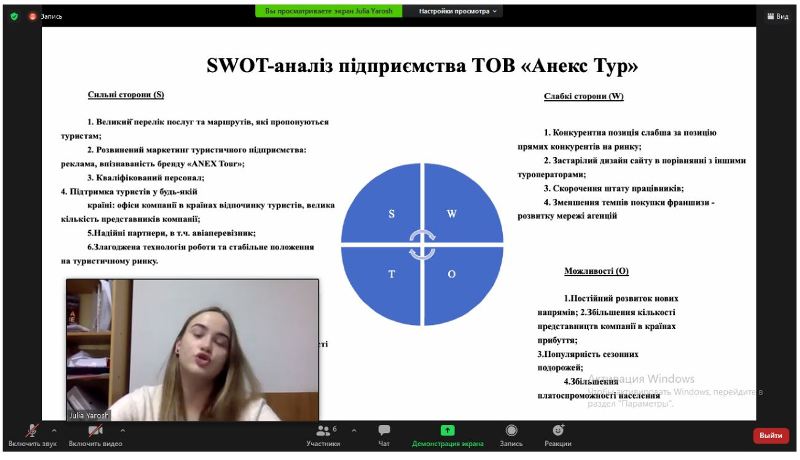The width and height of the screenshot is (800, 460).
Task: Open Реакции reactions menu
Action: click(558, 436)
